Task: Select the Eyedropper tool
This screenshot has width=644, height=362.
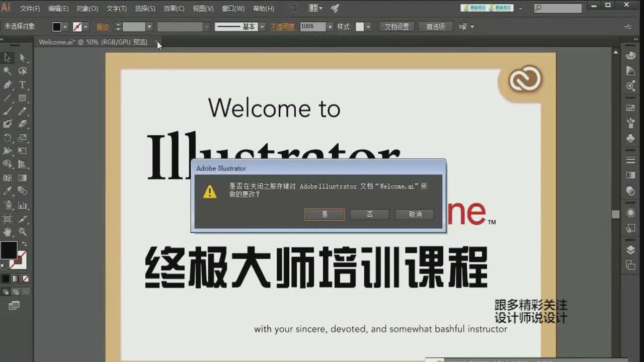Action: (8, 191)
